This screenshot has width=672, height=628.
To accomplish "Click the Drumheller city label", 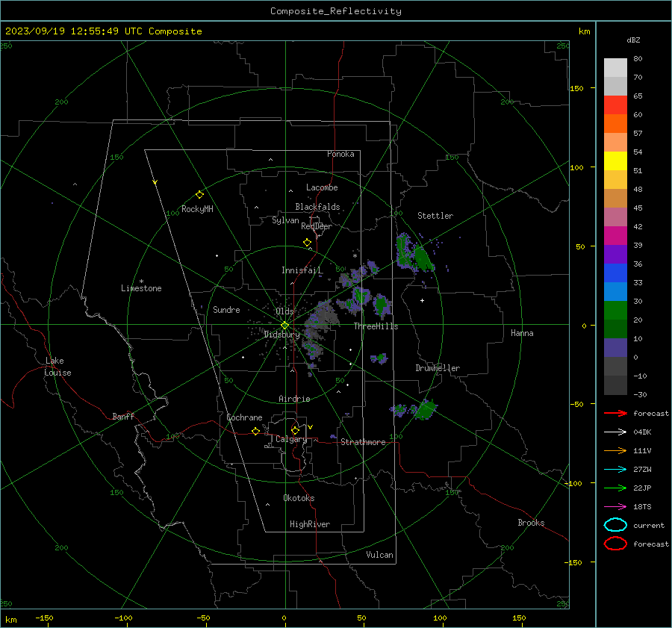I will coord(438,368).
